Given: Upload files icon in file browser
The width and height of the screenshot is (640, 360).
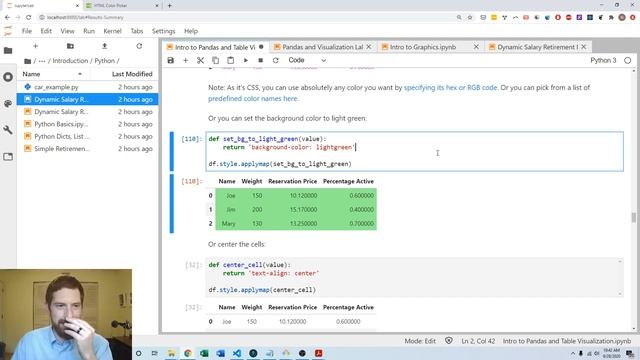Looking at the screenshot, I should [x=104, y=46].
